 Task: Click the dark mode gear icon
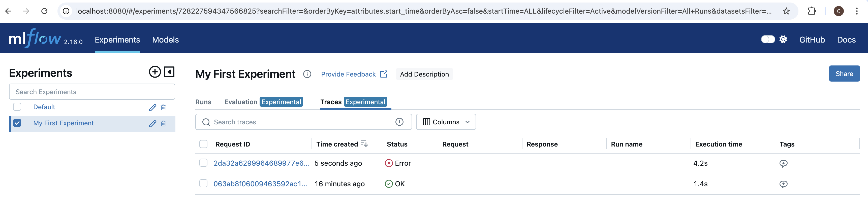(x=783, y=39)
